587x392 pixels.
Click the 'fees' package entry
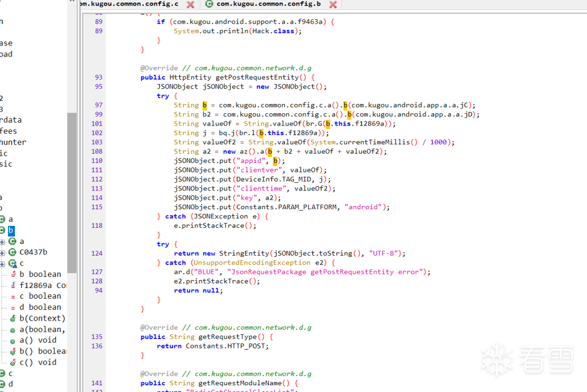coord(8,131)
